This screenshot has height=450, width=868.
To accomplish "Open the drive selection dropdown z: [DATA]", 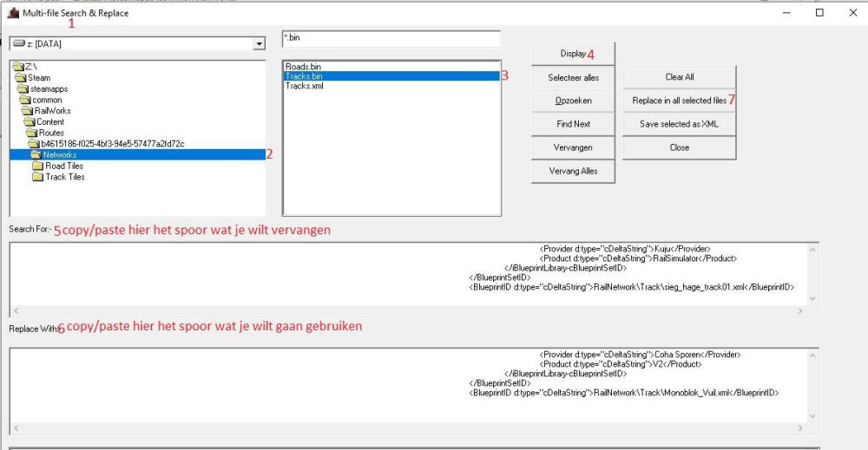I will (x=259, y=44).
